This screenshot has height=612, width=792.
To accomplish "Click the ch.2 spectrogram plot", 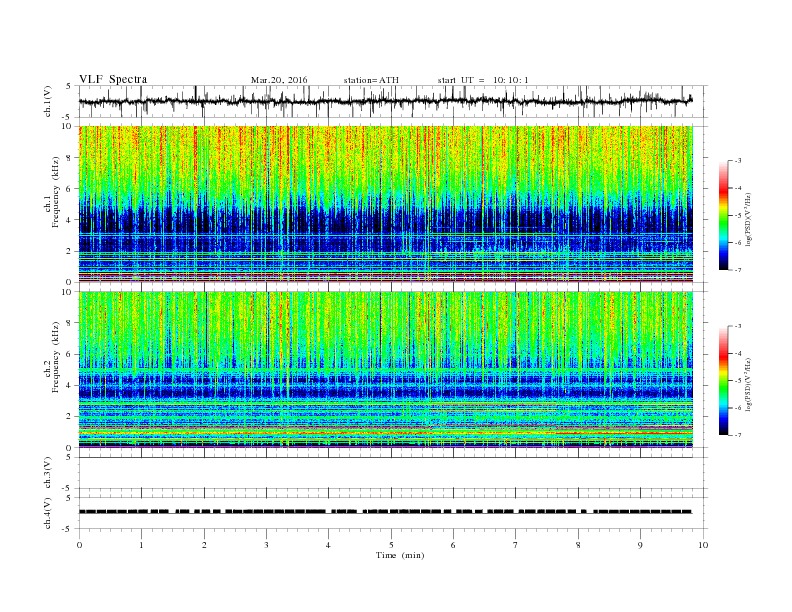I will (386, 370).
